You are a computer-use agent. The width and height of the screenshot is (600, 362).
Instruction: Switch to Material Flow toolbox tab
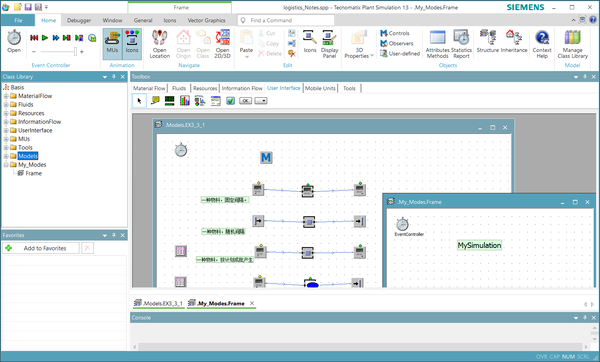click(x=149, y=88)
